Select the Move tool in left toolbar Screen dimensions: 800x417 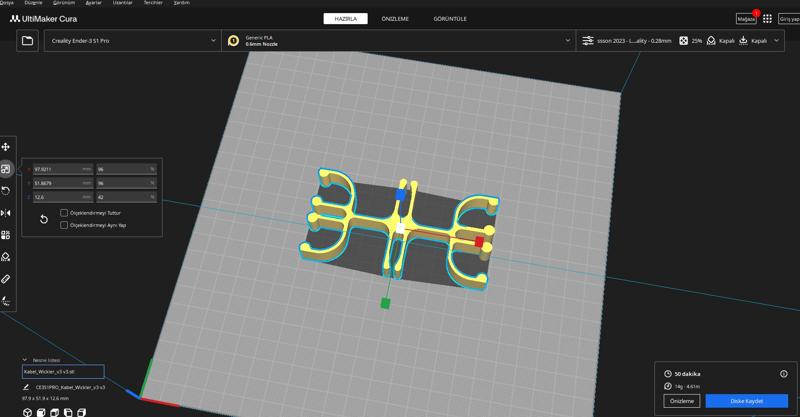(x=6, y=147)
